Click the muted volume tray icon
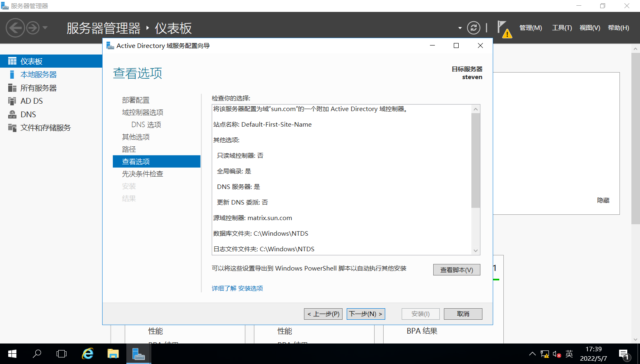 pyautogui.click(x=557, y=354)
